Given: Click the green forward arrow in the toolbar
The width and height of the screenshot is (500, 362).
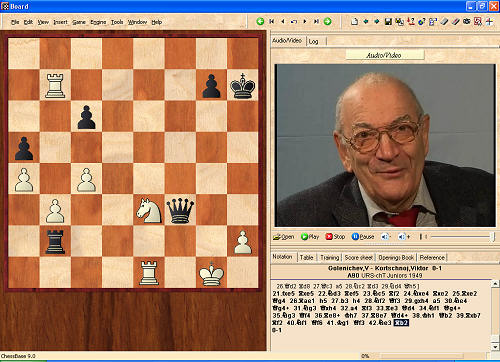Looking at the screenshot, I should [x=328, y=21].
